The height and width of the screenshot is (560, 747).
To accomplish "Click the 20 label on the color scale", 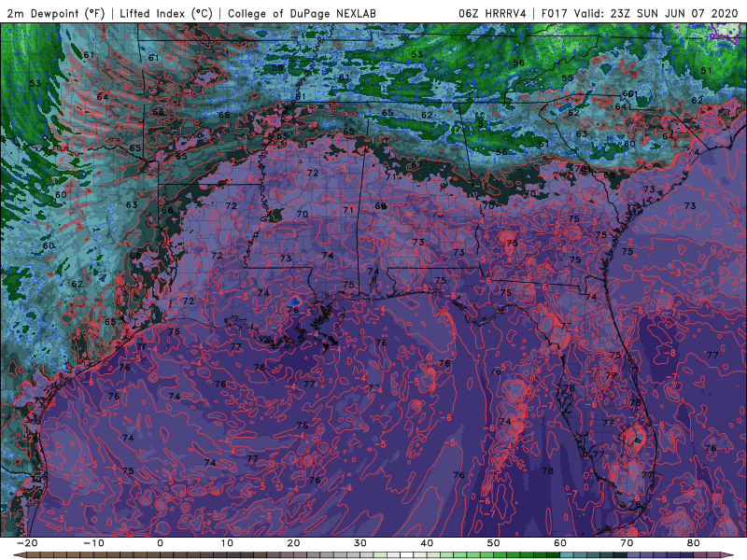I will [x=293, y=543].
